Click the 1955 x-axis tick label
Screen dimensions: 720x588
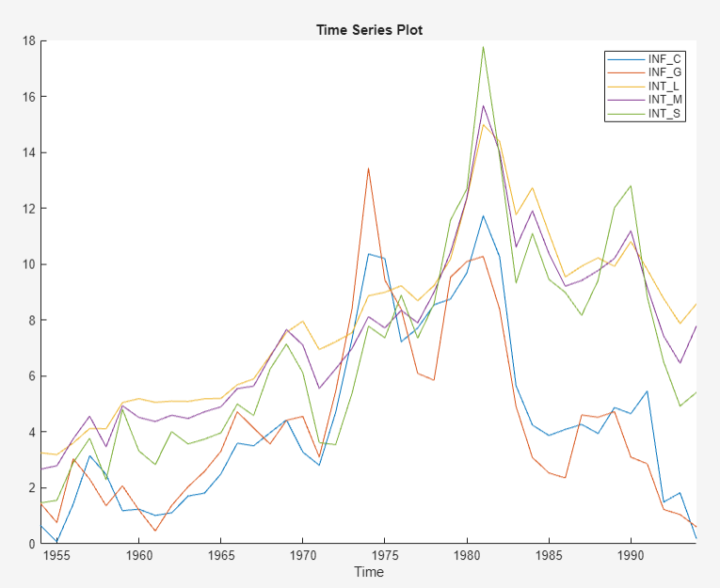(x=56, y=555)
